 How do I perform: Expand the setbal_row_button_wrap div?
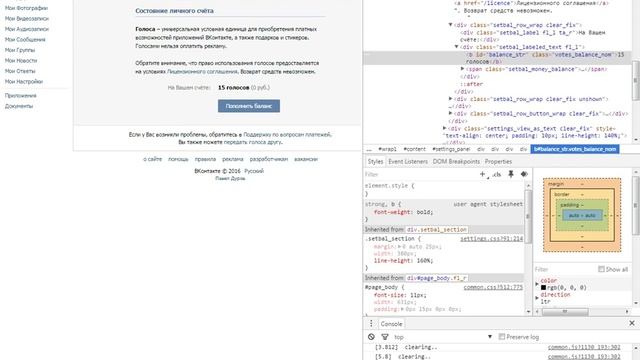tap(451, 113)
